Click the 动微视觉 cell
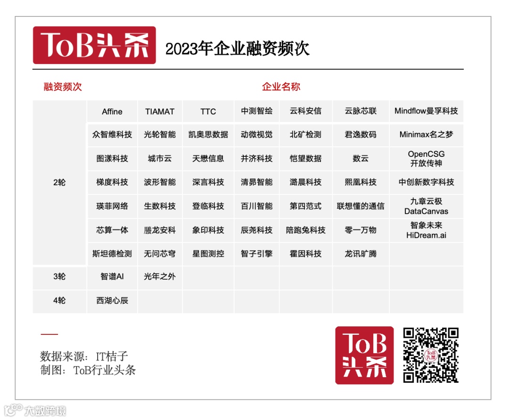The width and height of the screenshot is (509, 420). (x=256, y=135)
